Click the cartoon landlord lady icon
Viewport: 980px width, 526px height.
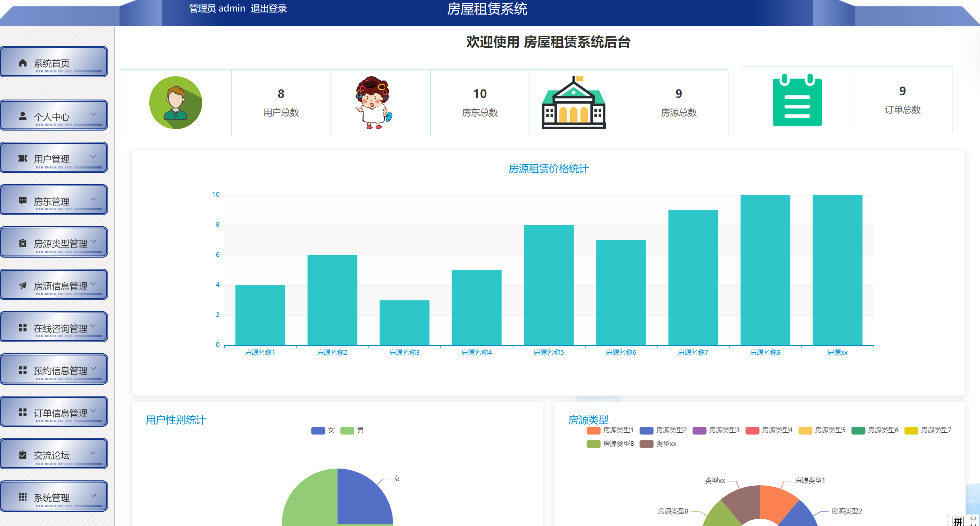374,103
